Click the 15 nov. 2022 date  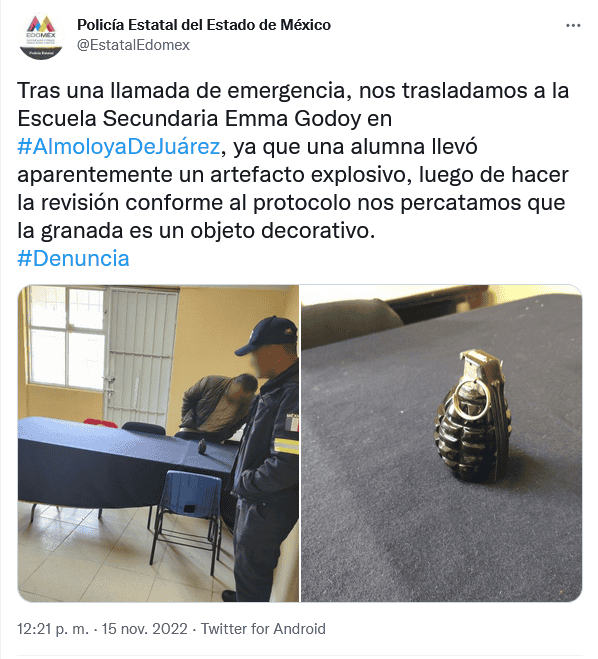coord(144,629)
